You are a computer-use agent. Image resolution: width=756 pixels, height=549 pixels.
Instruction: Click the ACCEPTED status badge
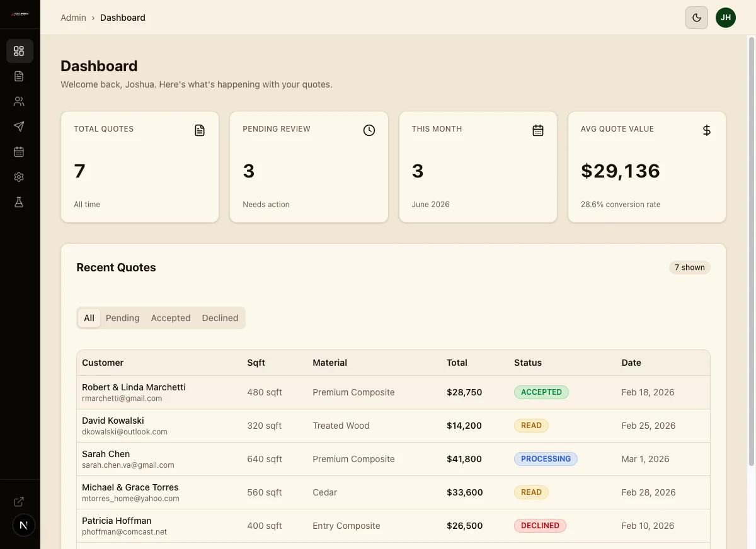[541, 392]
